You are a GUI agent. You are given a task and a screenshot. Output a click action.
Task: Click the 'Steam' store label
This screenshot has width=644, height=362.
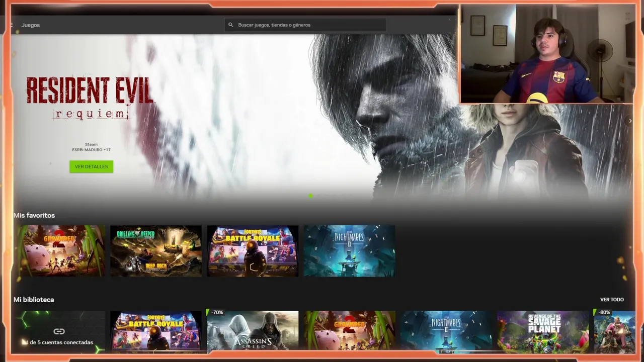(91, 144)
